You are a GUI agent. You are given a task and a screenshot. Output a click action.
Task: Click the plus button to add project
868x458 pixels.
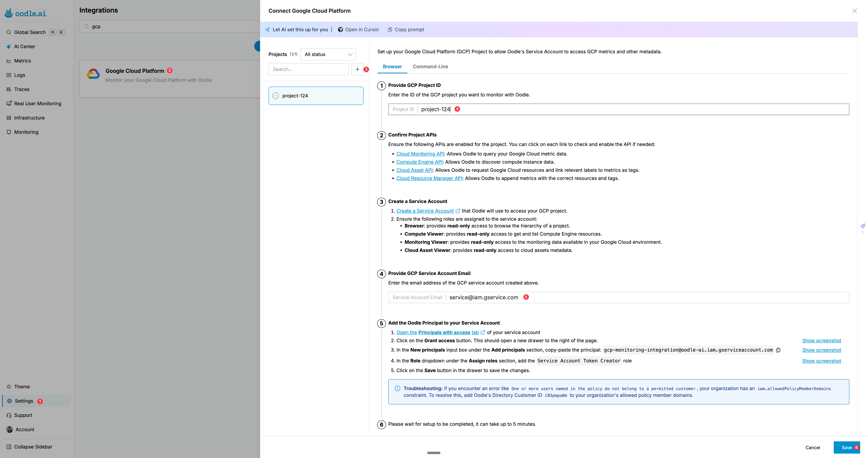(x=357, y=69)
